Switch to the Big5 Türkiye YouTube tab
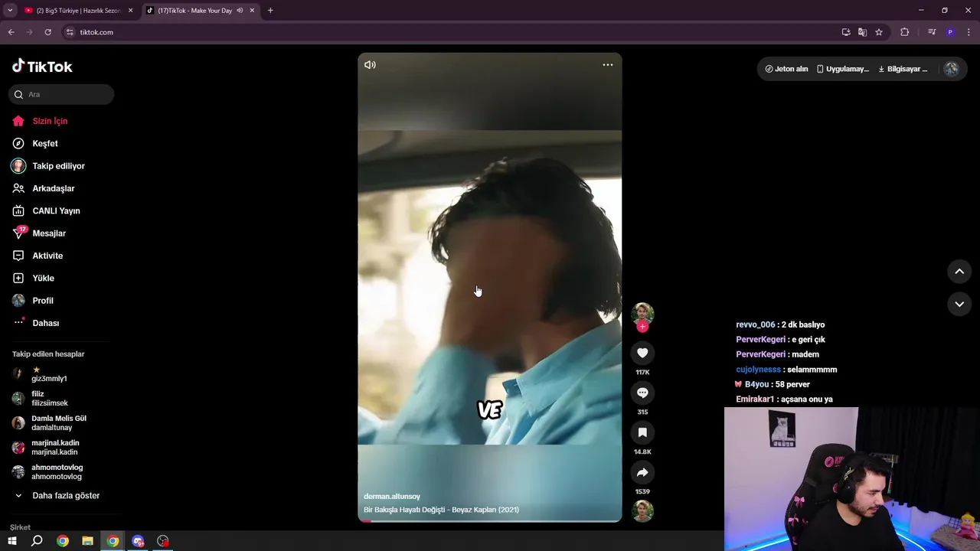Image resolution: width=980 pixels, height=551 pixels. click(x=78, y=11)
